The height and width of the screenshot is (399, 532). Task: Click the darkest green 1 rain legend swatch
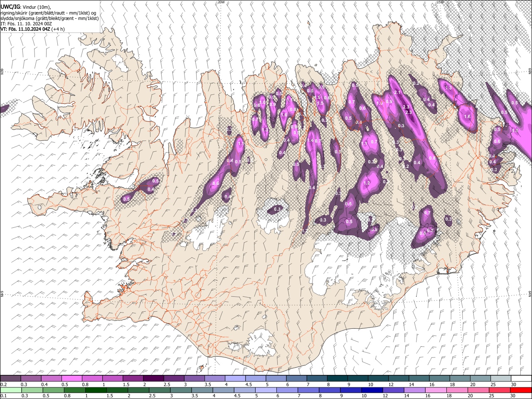click(96, 390)
